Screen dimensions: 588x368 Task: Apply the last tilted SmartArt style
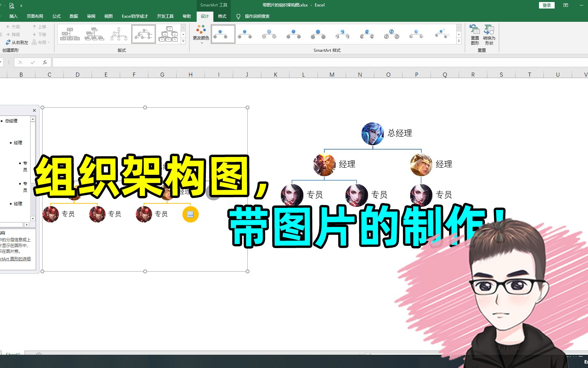[442, 34]
